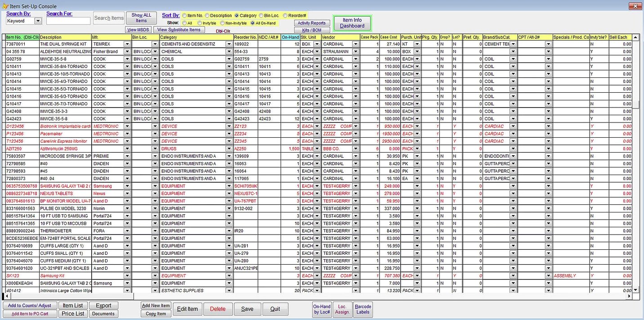The image size is (644, 320).
Task: Open Kits / BOM
Action: [x=312, y=30]
